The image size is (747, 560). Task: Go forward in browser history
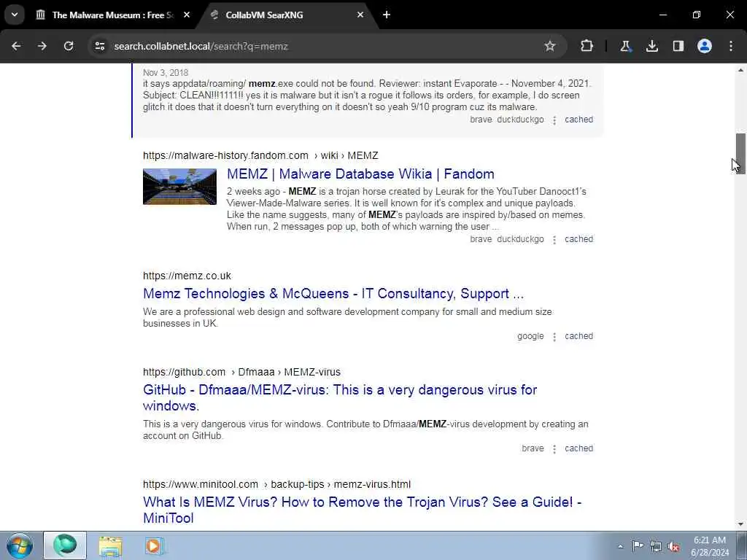[x=42, y=46]
